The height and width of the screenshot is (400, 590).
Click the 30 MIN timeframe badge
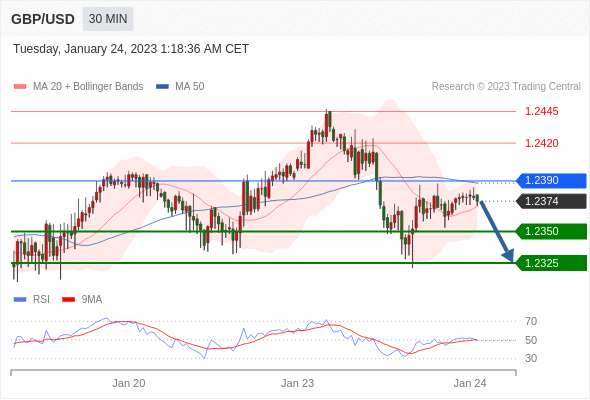pos(108,19)
